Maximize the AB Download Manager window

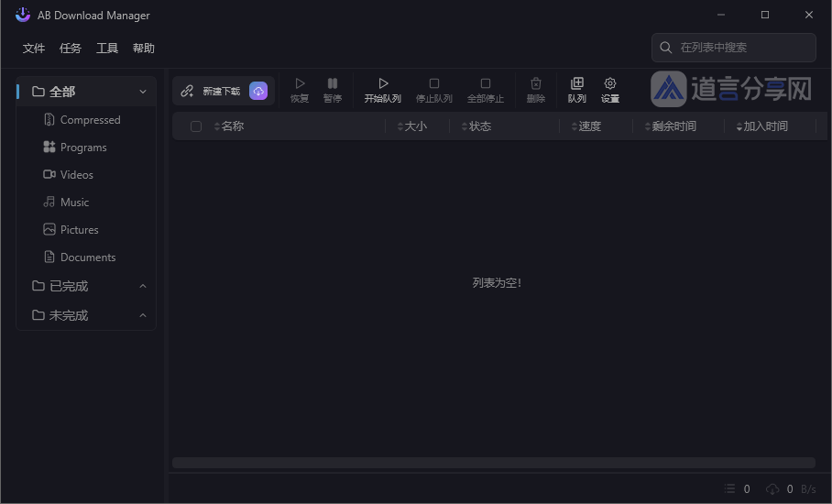point(764,15)
